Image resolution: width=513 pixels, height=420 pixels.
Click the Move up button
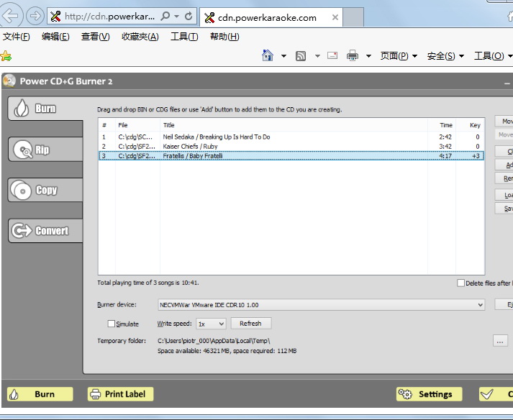coord(504,122)
